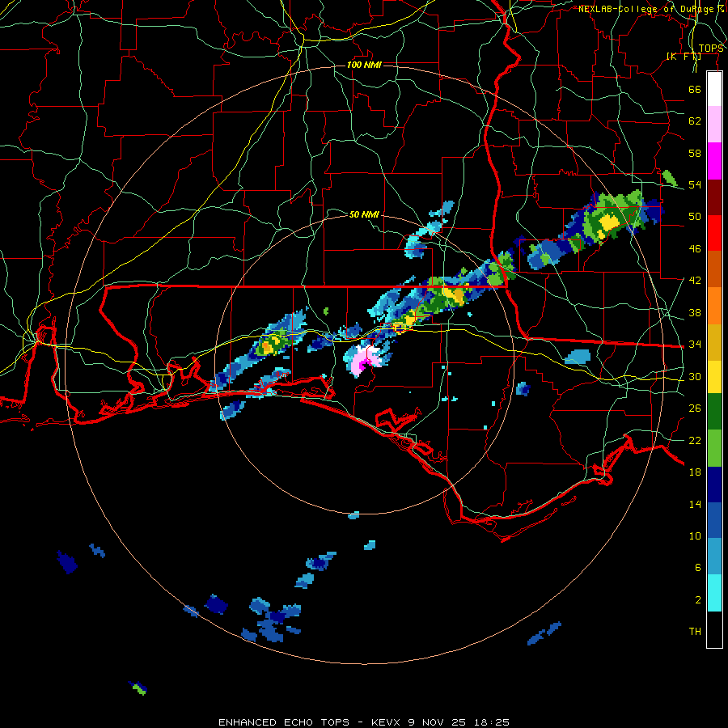Click the '18' legend value
The height and width of the screenshot is (728, 728).
pos(695,472)
